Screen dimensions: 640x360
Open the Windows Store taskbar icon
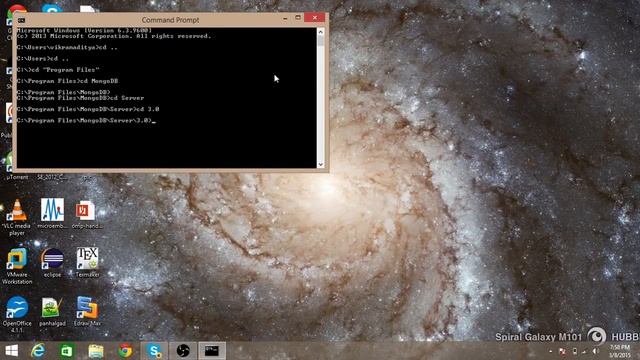[67, 351]
